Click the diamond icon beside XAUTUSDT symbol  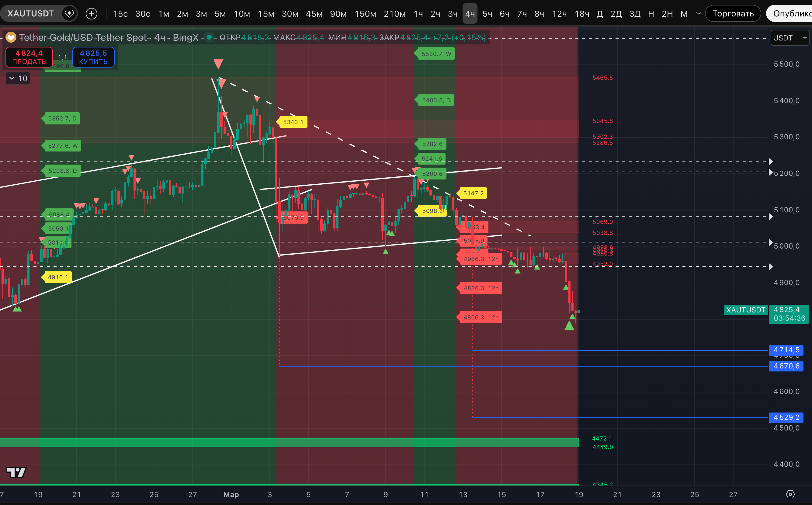point(69,14)
